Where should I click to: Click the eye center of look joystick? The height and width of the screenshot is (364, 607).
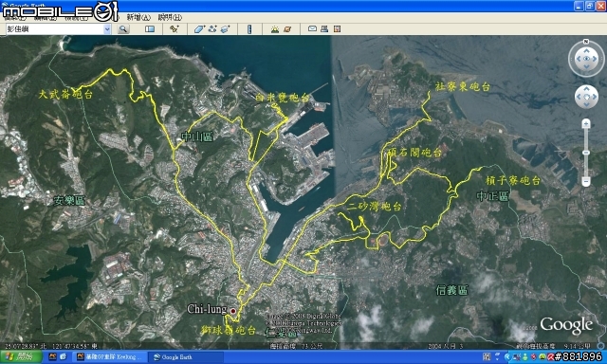pos(586,59)
